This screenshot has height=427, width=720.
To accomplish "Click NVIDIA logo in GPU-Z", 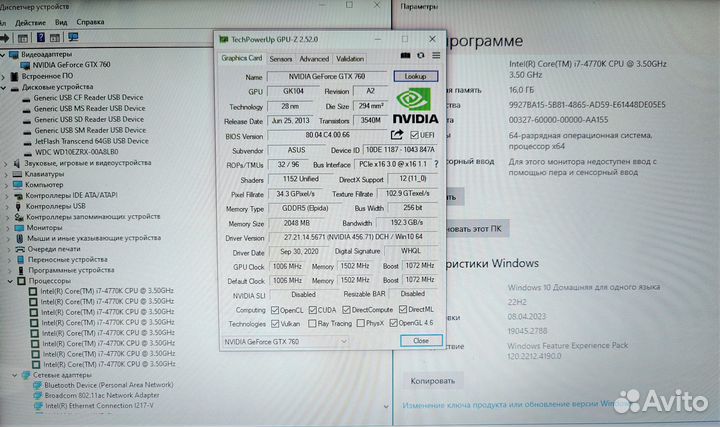I will point(415,106).
